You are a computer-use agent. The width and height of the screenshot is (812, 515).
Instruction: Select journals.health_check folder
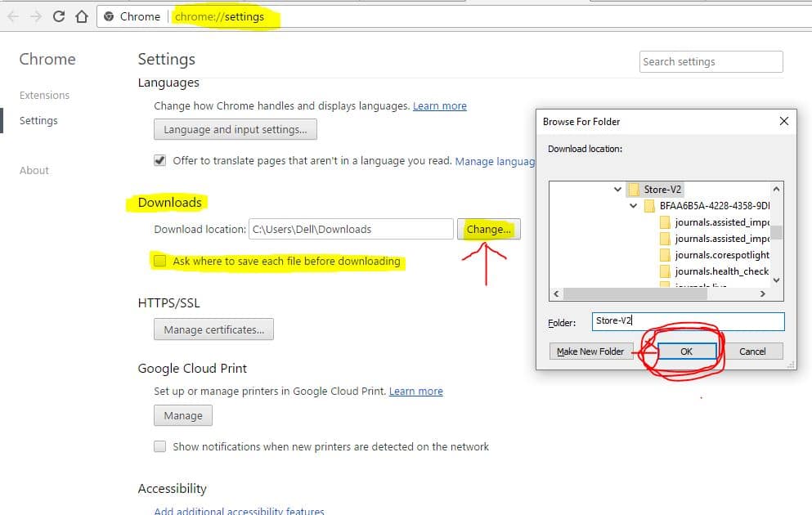(722, 271)
